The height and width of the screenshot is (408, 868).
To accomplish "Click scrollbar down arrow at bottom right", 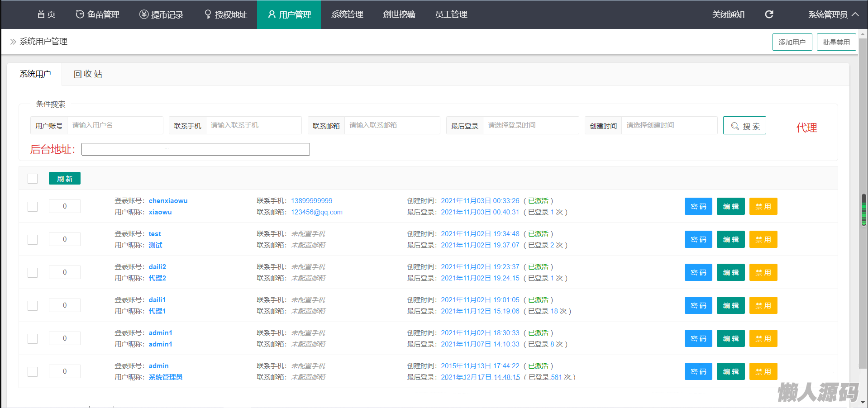I will [x=863, y=402].
